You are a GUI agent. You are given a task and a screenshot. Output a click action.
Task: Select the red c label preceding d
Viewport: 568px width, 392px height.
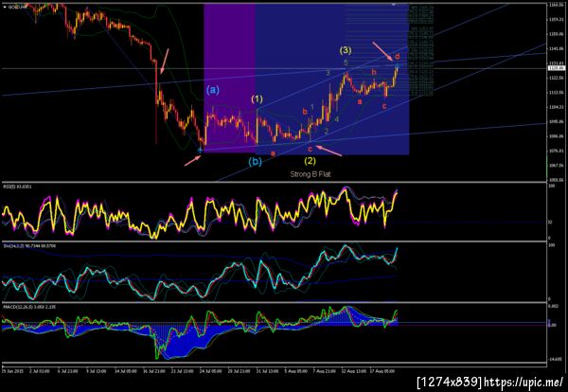point(384,106)
